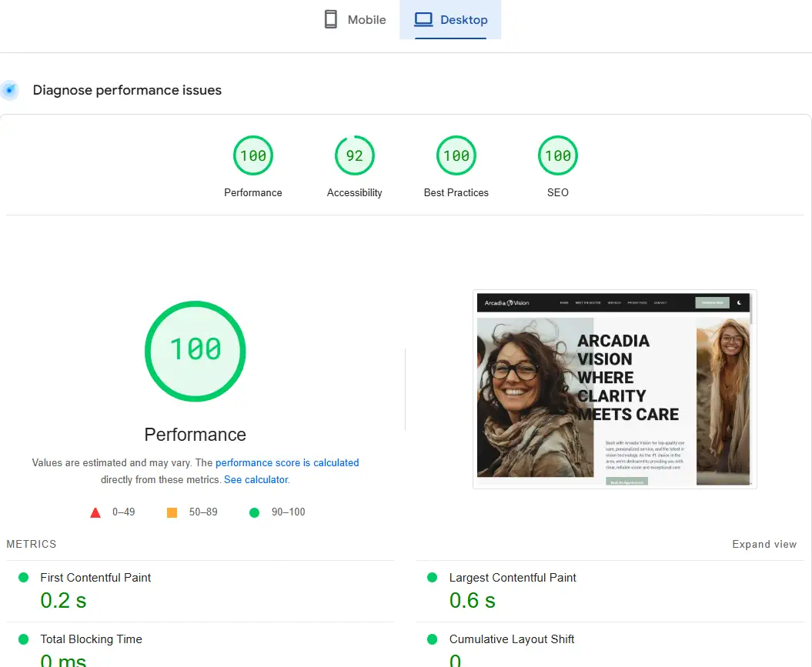Select the Desktop tab
This screenshot has height=667, width=812.
(451, 18)
